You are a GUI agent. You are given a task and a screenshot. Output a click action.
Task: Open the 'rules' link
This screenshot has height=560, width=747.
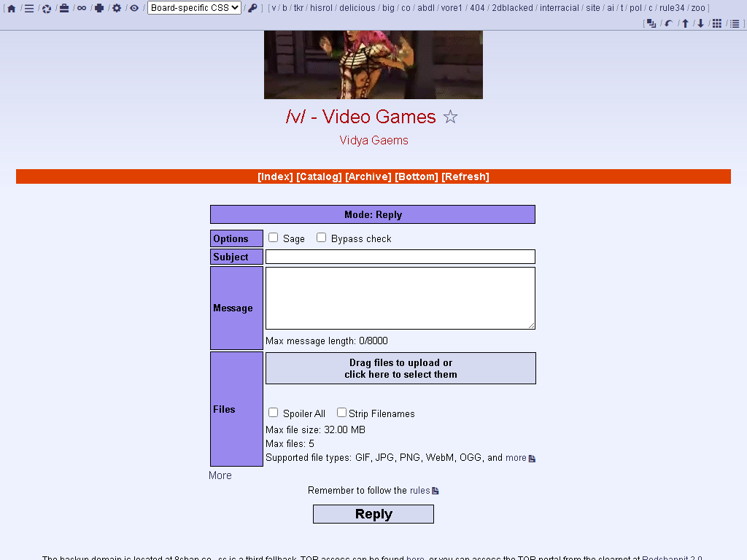coord(419,491)
